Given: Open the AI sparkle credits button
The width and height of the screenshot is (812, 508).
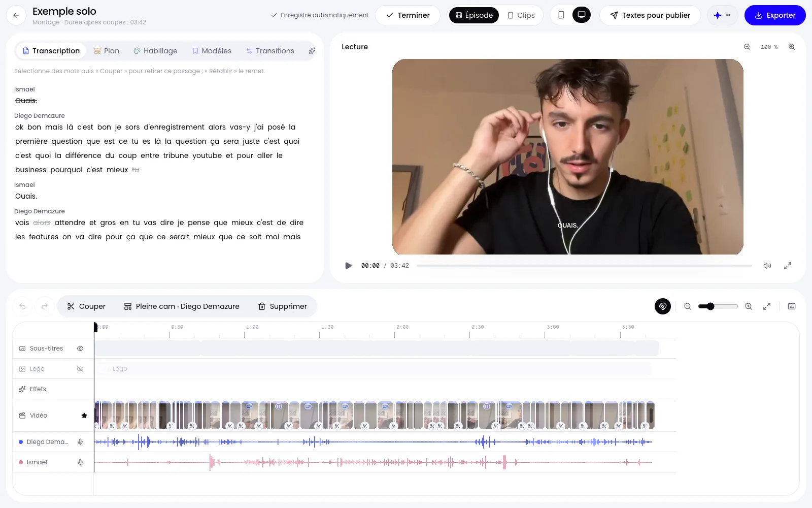Looking at the screenshot, I should [x=722, y=15].
